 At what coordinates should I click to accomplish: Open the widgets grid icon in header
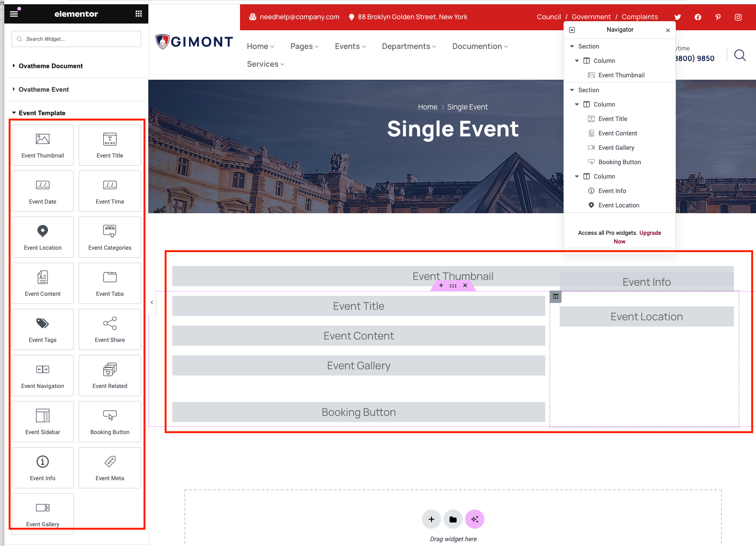[x=139, y=14]
